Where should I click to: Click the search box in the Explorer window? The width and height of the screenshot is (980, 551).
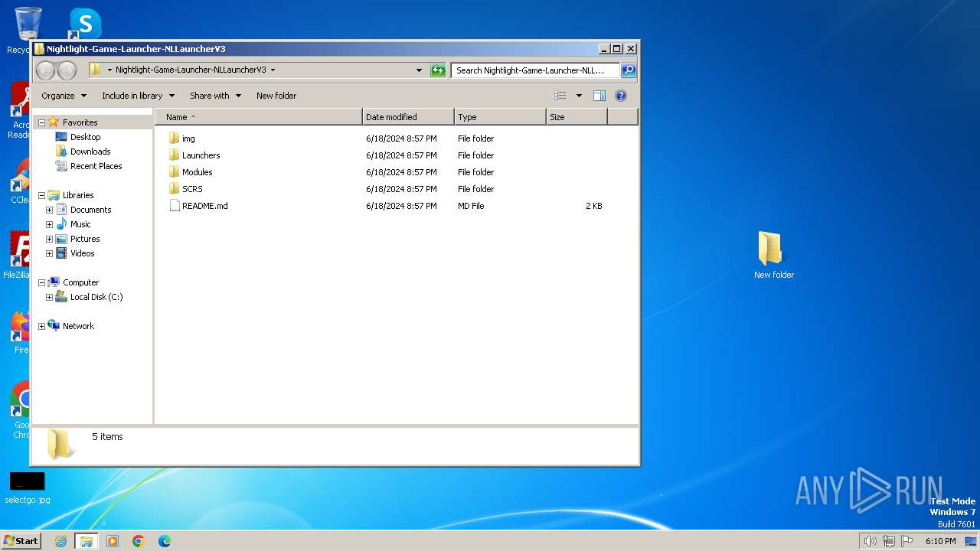pos(535,70)
